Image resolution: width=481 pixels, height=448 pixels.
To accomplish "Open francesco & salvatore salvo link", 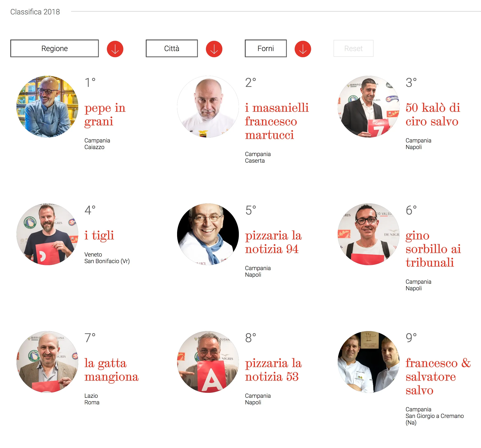I will click(x=438, y=377).
